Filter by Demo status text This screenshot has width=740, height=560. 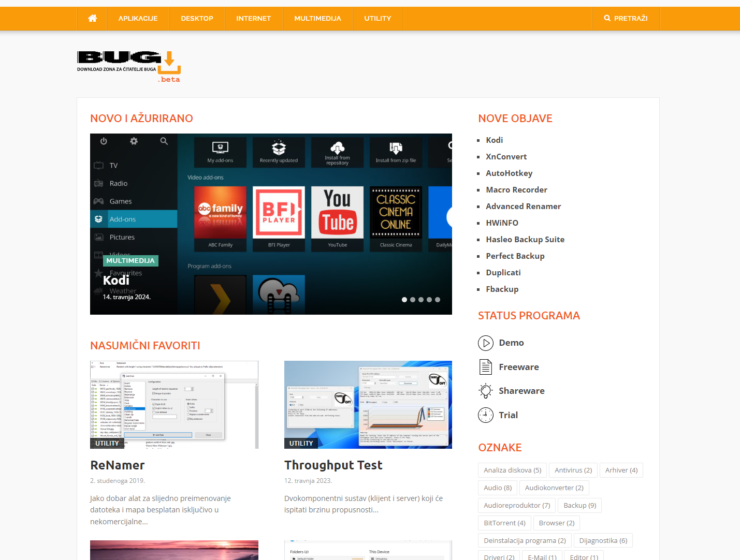[x=511, y=343]
